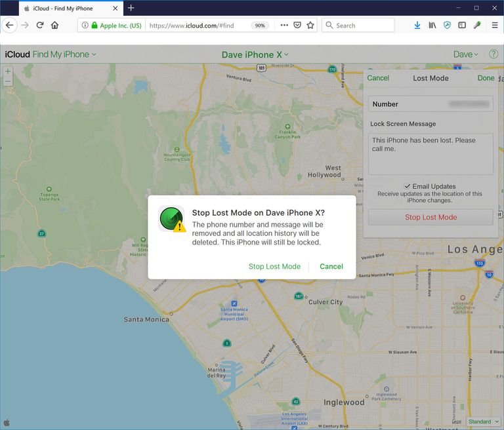Click the red Stop Lost Mode panel button
Image resolution: width=504 pixels, height=430 pixels.
[x=430, y=217]
